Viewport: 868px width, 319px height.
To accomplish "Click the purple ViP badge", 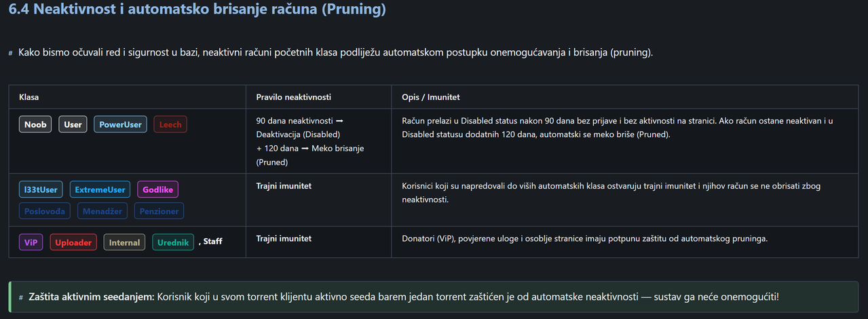I will (x=31, y=242).
